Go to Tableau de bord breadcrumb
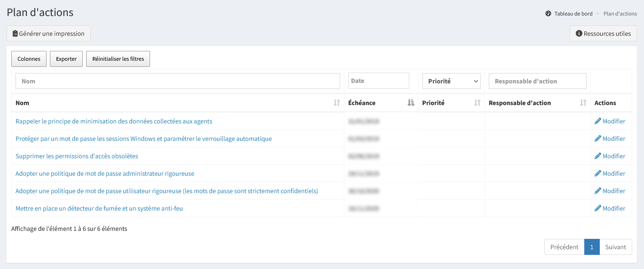The height and width of the screenshot is (269, 644). (x=573, y=14)
